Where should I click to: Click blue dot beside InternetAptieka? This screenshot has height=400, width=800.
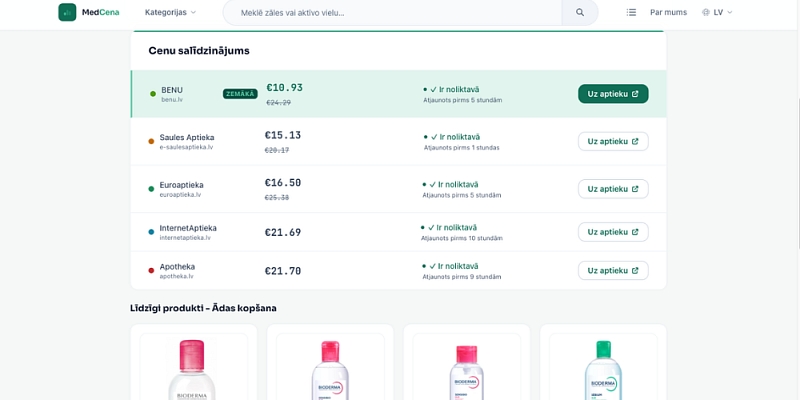pos(151,232)
